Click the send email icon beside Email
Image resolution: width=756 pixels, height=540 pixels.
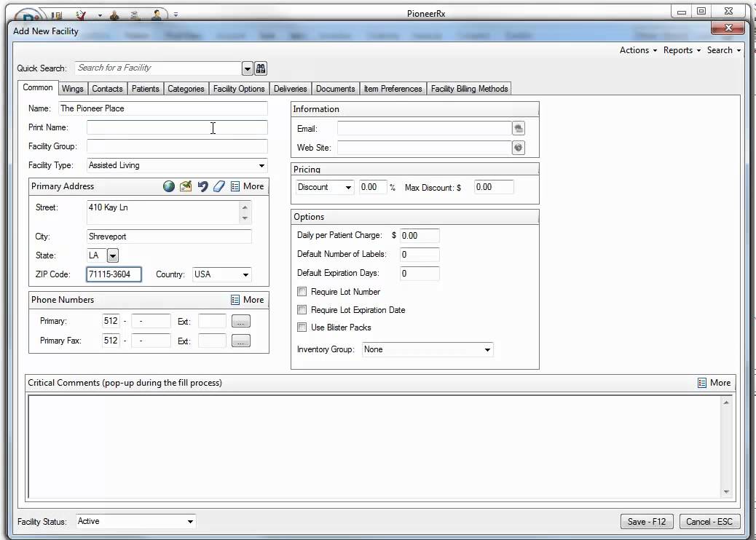[x=518, y=128]
